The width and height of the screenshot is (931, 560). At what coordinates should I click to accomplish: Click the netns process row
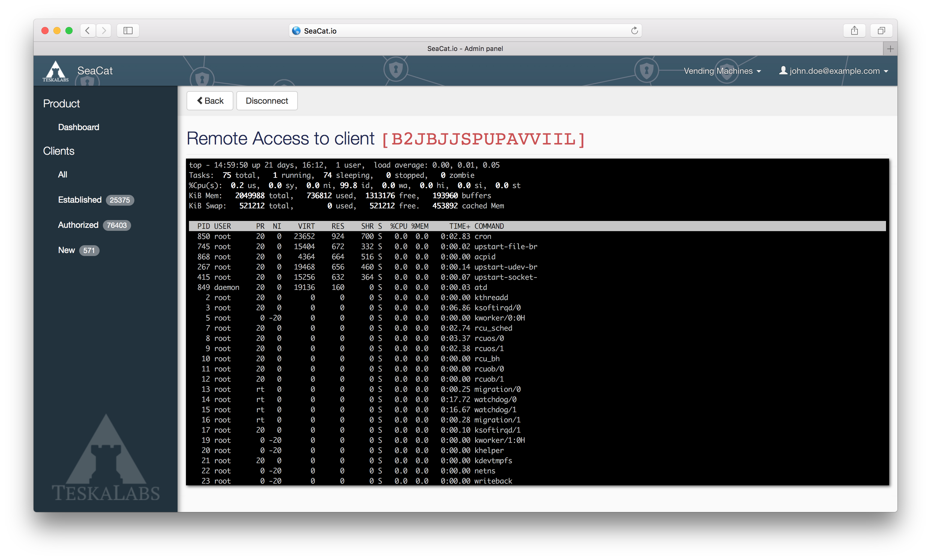pos(537,471)
